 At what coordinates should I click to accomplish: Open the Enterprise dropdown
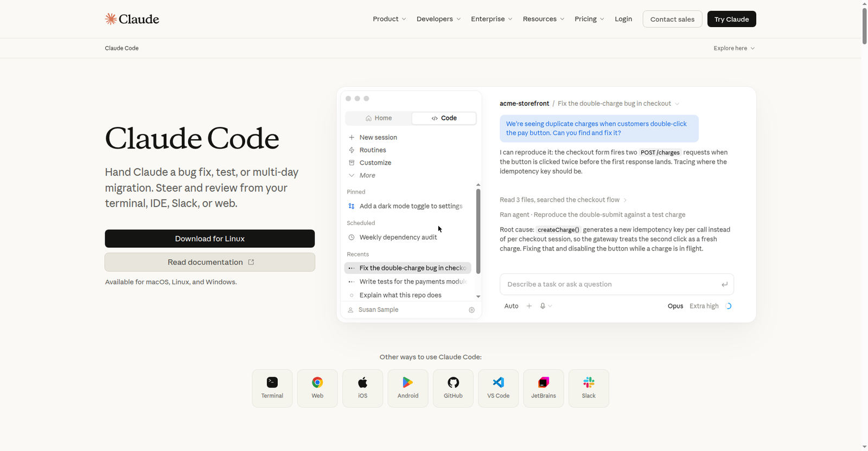[492, 19]
